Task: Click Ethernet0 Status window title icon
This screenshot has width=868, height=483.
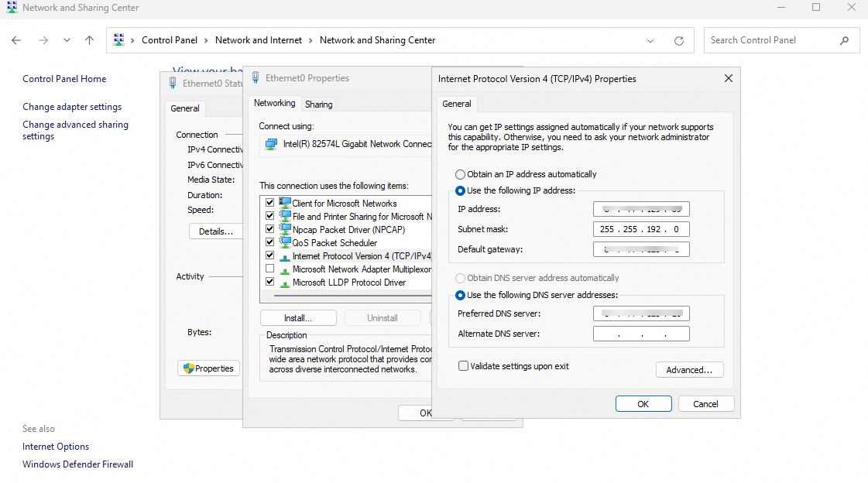Action: click(173, 83)
